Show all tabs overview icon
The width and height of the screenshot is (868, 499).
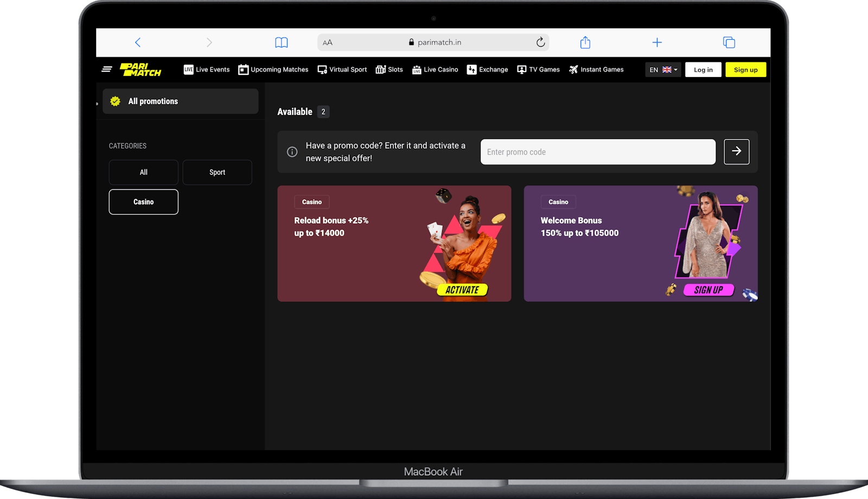(729, 42)
